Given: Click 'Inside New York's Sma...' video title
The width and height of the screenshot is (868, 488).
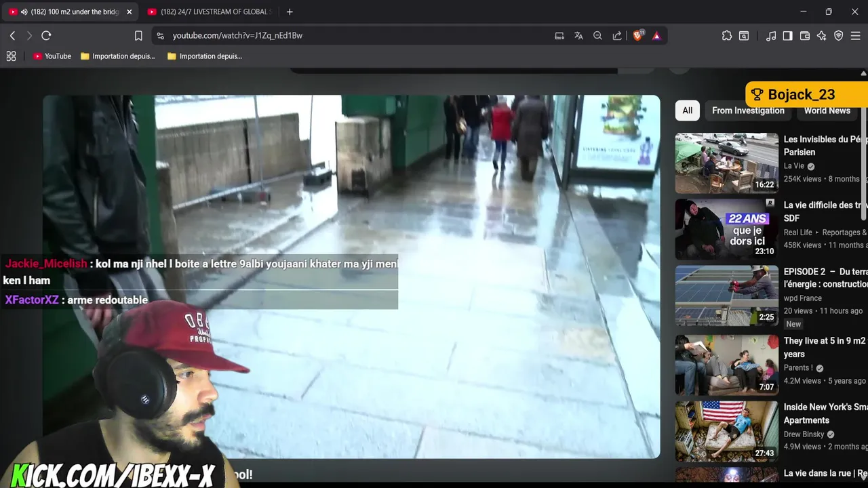Looking at the screenshot, I should point(825,413).
